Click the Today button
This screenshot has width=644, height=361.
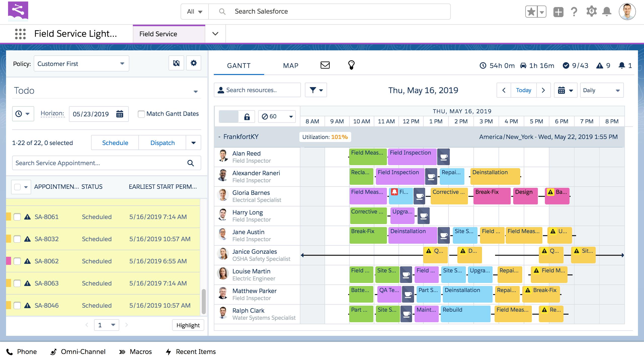pos(524,90)
